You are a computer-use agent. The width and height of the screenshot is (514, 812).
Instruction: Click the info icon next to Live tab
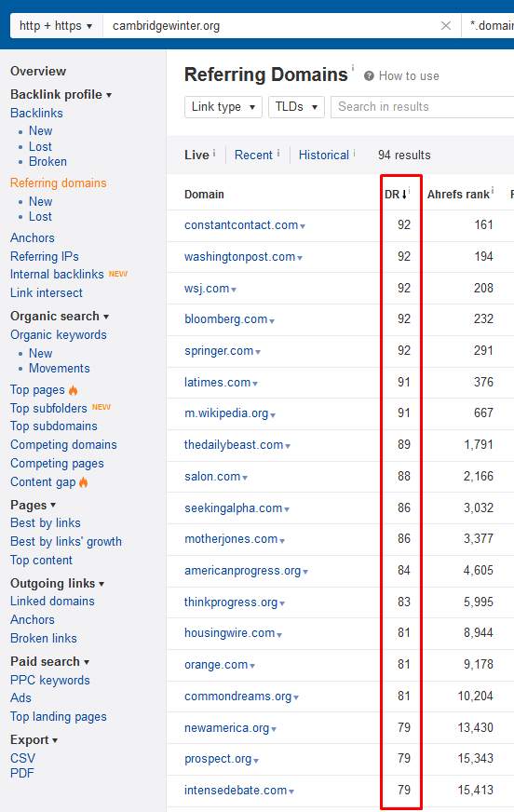point(214,153)
